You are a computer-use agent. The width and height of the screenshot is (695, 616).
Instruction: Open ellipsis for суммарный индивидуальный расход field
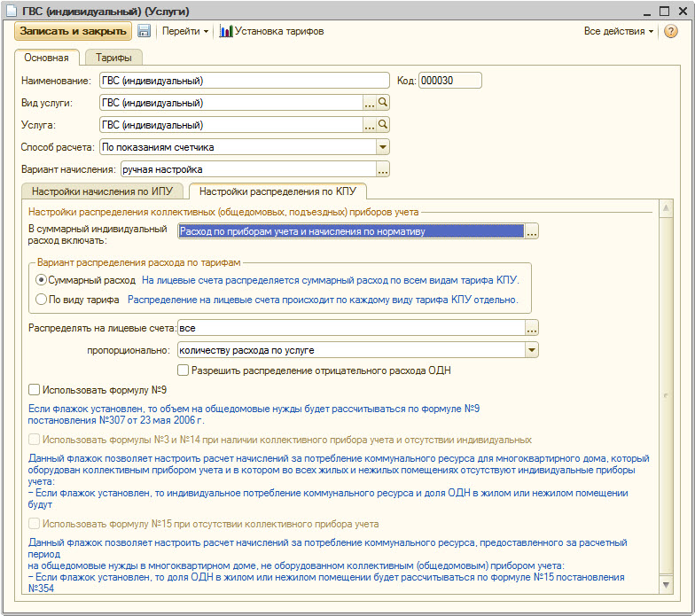[x=532, y=231]
